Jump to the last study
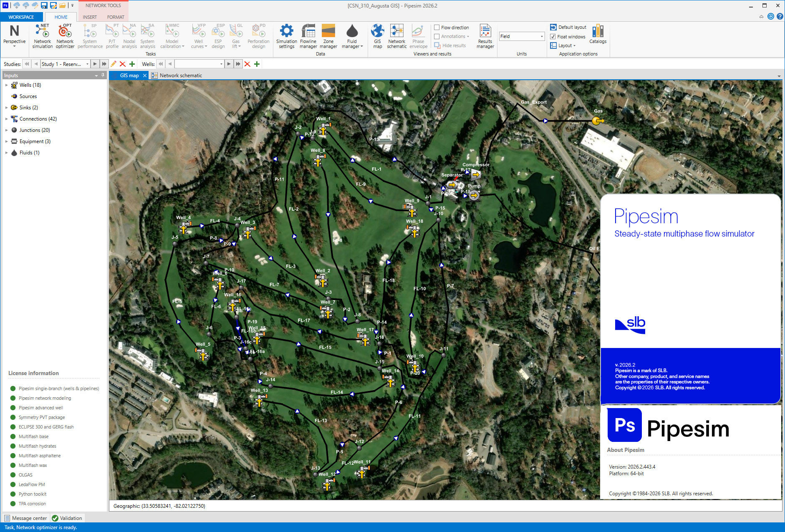 coord(104,64)
